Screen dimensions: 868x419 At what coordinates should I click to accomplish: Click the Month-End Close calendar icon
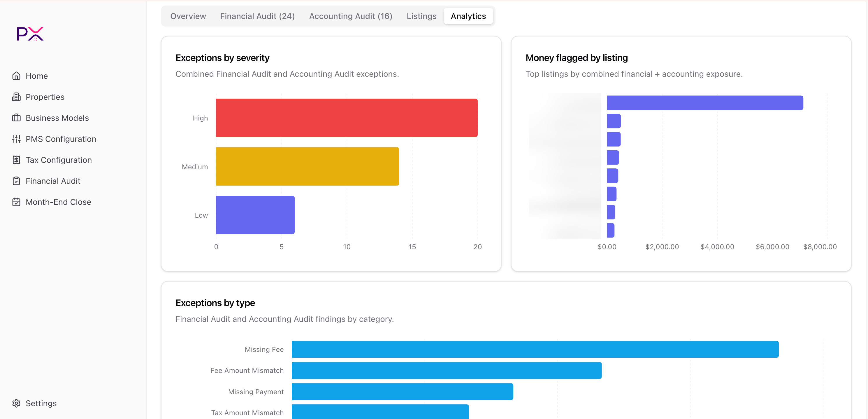pos(16,202)
